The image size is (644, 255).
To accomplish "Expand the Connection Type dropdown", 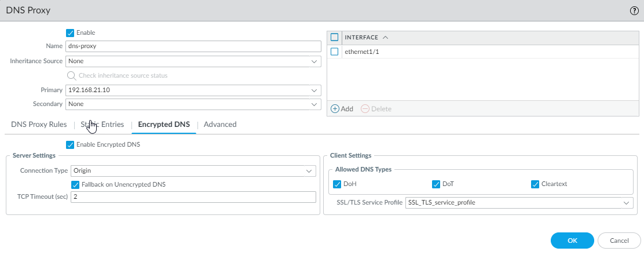I will click(x=309, y=171).
